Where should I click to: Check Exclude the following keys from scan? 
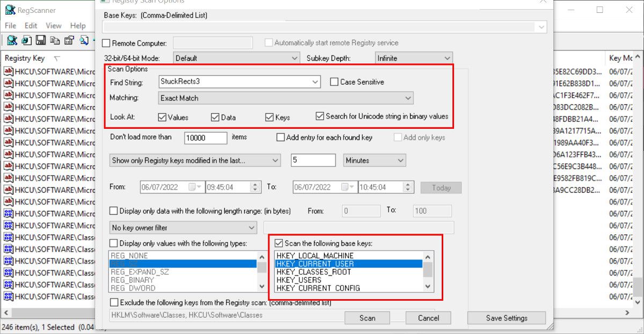click(113, 302)
